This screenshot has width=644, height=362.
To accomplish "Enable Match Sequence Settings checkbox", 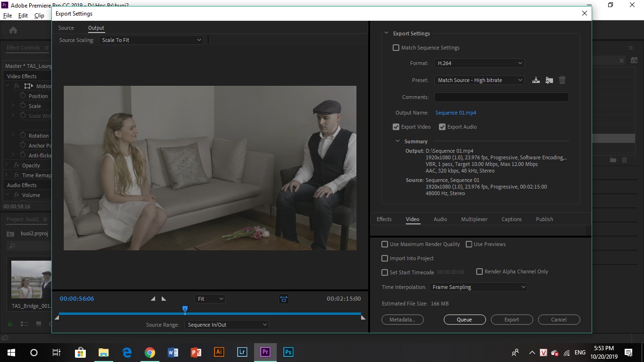I will (x=396, y=48).
